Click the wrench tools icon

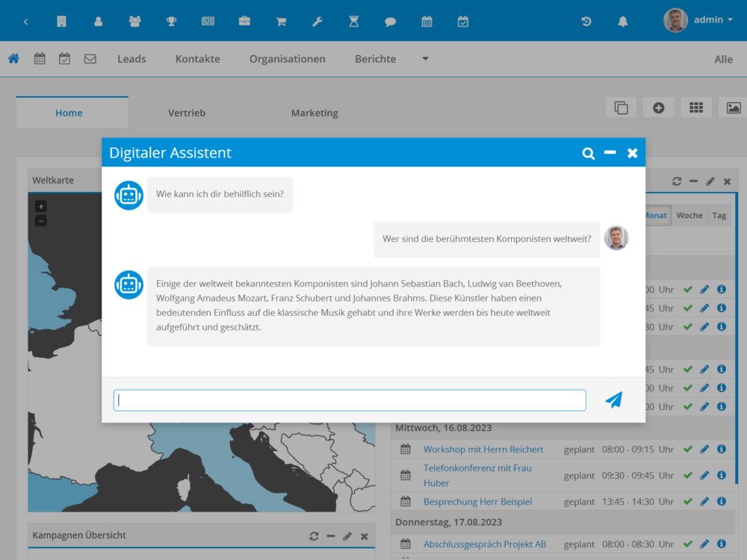[317, 21]
